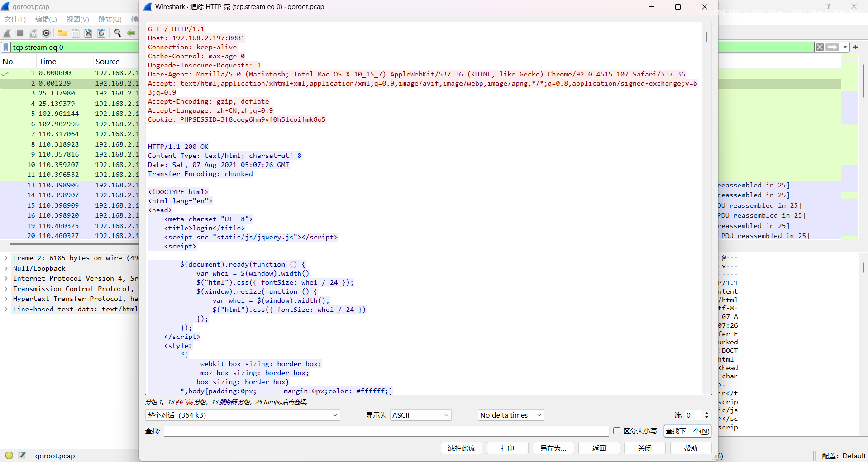The width and height of the screenshot is (868, 462).
Task: Click the reload capture file icon
Action: point(101,33)
